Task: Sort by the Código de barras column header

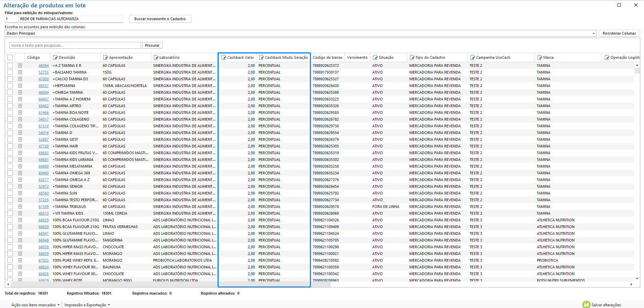Action: tap(327, 57)
